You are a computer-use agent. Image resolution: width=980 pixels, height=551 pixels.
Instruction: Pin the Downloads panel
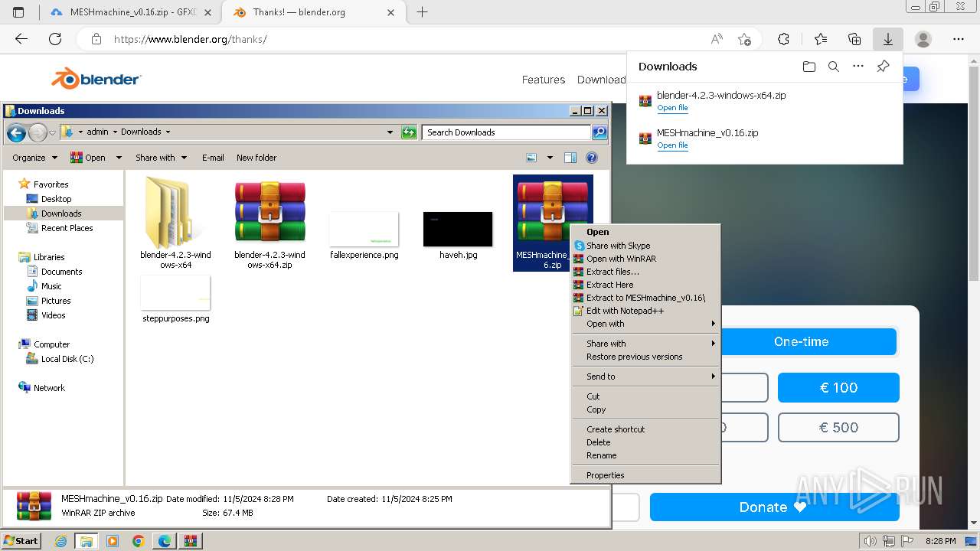tap(883, 67)
